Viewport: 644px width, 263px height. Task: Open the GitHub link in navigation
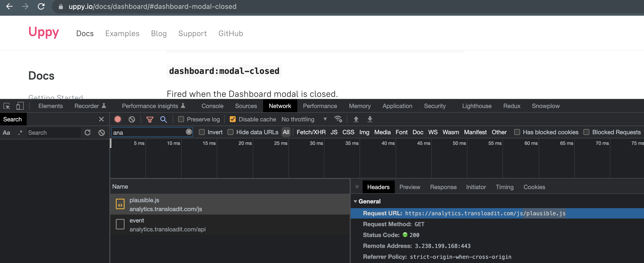230,33
